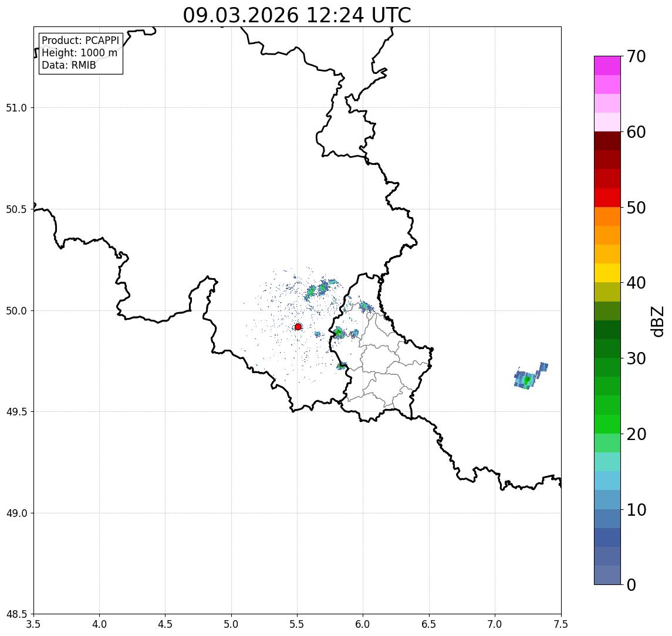Click the red radar location marker
672x636 pixels.
[x=298, y=327]
